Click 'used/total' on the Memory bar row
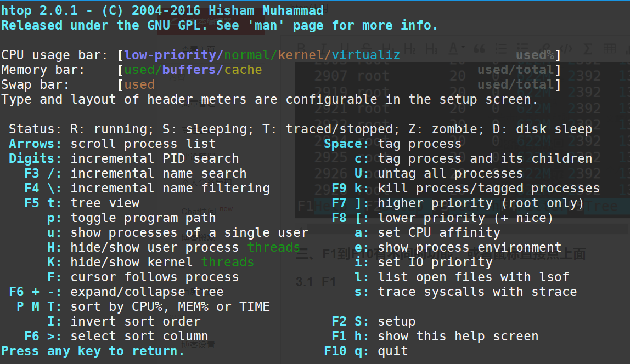Image resolution: width=630 pixels, height=364 pixels. 515,70
